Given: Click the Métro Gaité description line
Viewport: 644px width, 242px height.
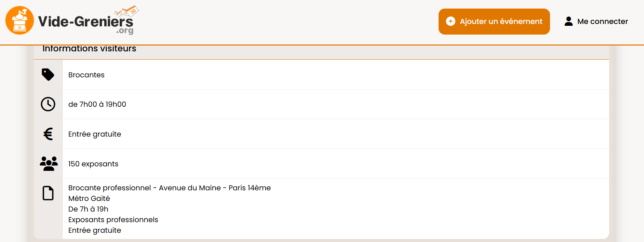Looking at the screenshot, I should tap(89, 199).
